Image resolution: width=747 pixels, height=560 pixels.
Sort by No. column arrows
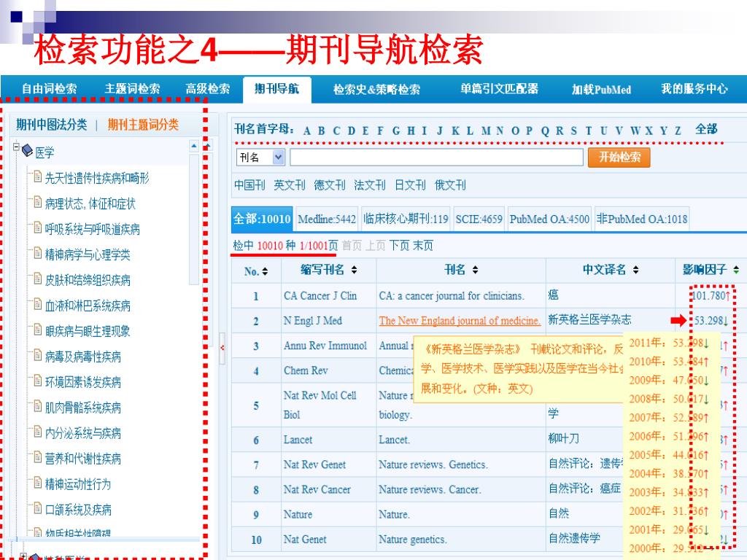click(x=265, y=271)
